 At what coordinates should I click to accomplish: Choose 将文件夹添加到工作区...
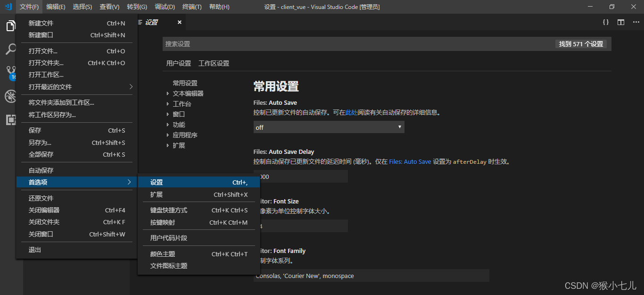click(x=77, y=102)
